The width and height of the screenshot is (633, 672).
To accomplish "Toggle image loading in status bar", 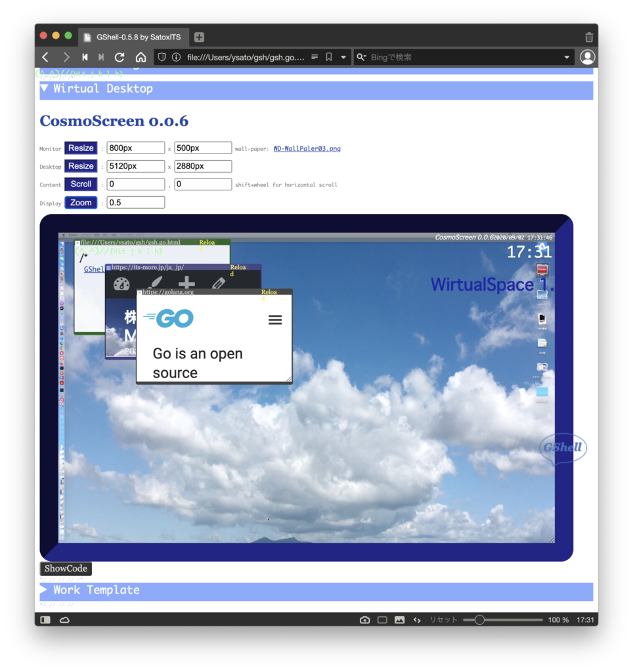I will click(x=399, y=619).
